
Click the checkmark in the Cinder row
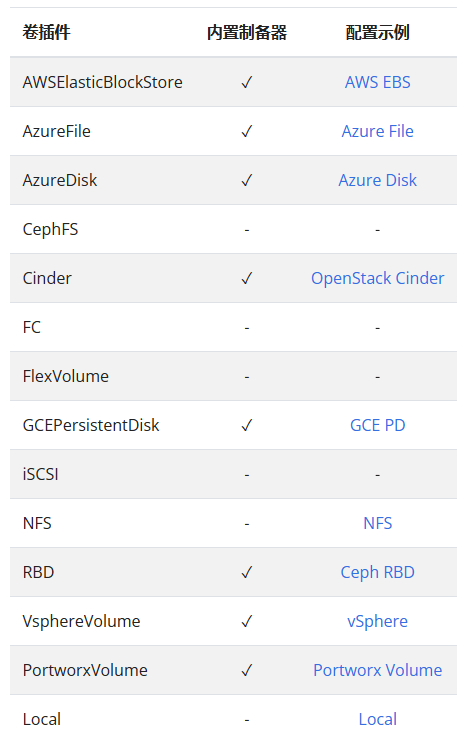[246, 278]
